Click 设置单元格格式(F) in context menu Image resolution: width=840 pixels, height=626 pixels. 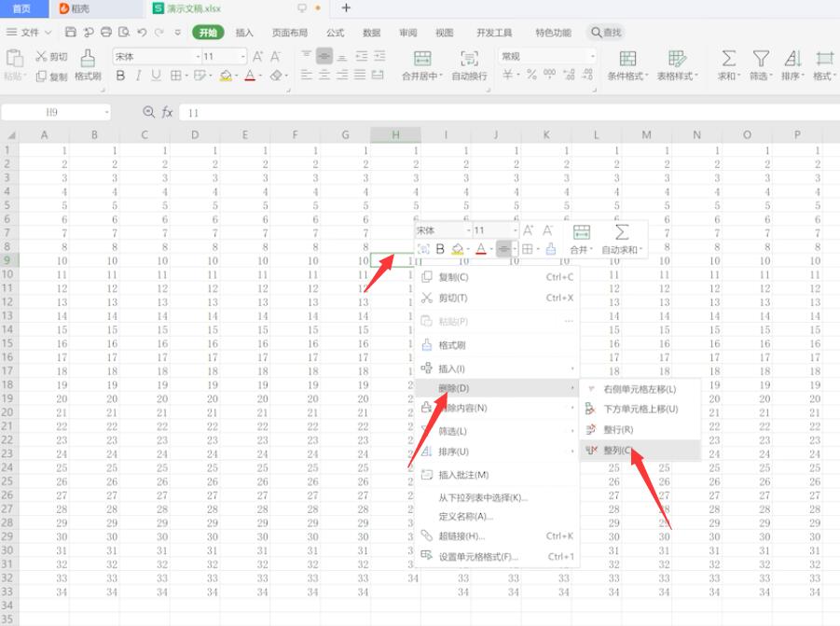tap(497, 556)
